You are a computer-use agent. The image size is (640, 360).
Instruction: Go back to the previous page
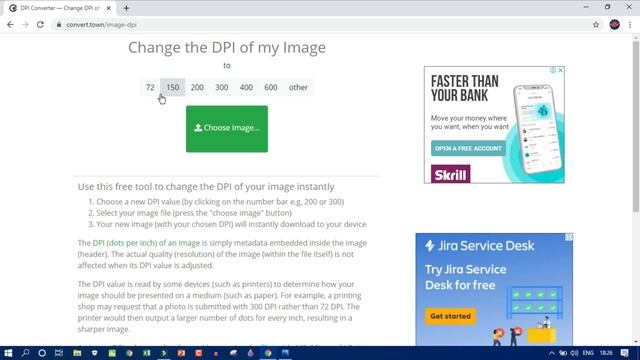(x=10, y=24)
